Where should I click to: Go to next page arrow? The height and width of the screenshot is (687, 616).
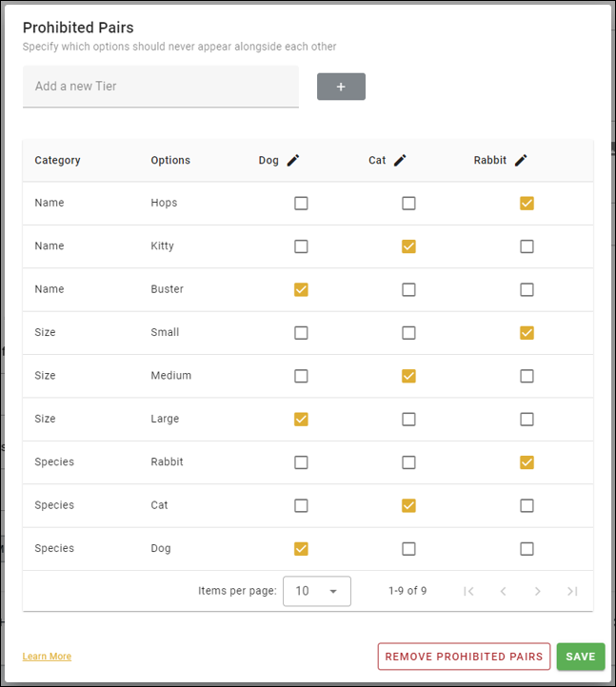pyautogui.click(x=538, y=591)
